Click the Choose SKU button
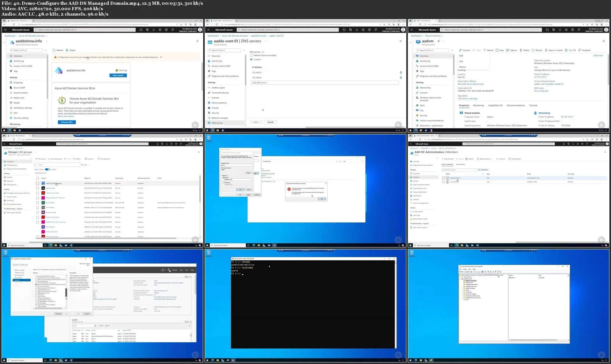Image resolution: width=611 pixels, height=364 pixels. [67, 122]
